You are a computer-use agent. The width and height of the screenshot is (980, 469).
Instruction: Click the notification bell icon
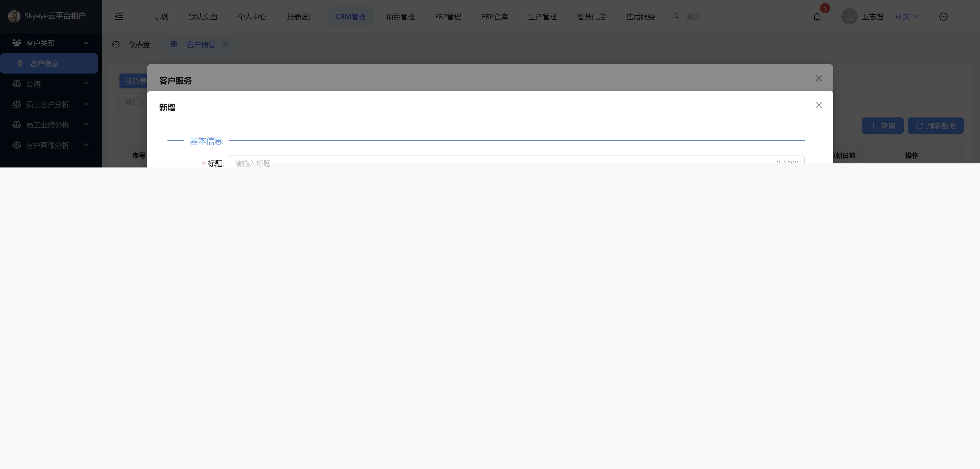817,17
